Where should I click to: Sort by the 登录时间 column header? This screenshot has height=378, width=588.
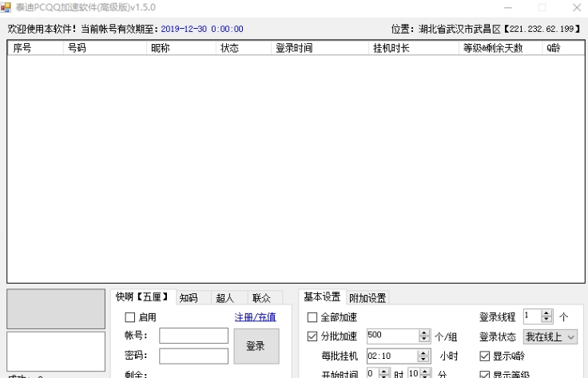tap(320, 48)
